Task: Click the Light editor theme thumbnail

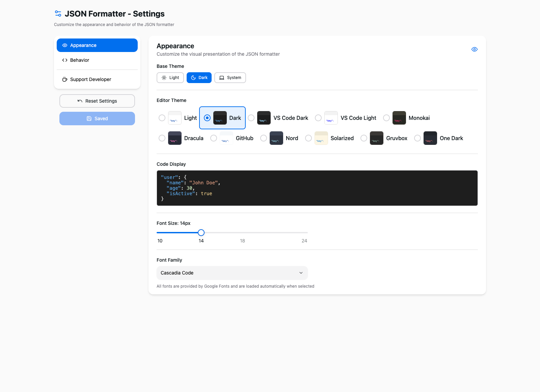Action: [175, 118]
